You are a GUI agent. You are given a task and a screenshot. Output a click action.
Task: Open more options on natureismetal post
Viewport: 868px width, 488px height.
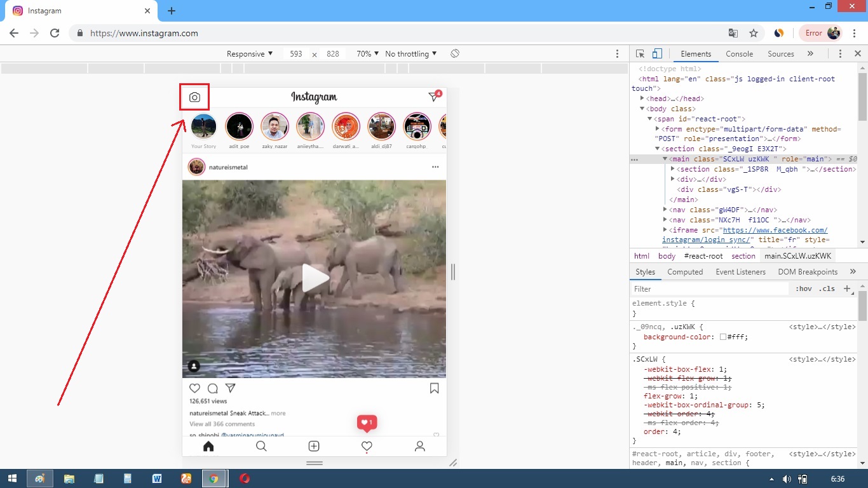coord(435,167)
